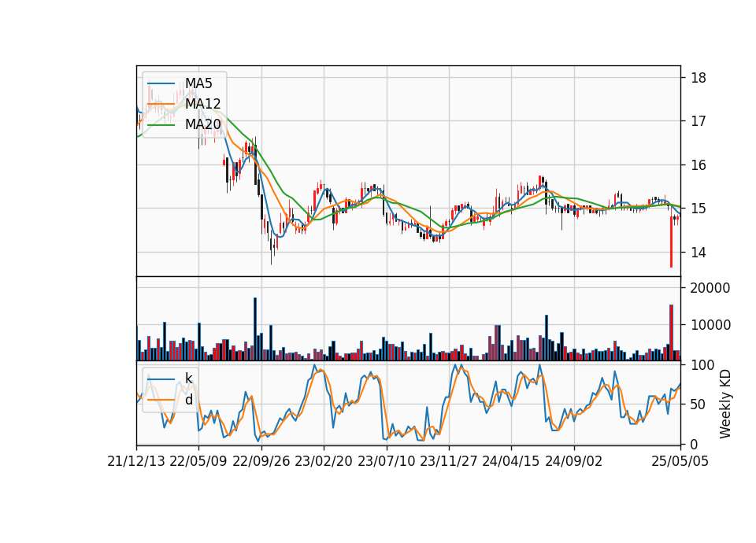The image size is (756, 543).
Task: Click the blue MA5 legend line sample
Action: tap(161, 84)
